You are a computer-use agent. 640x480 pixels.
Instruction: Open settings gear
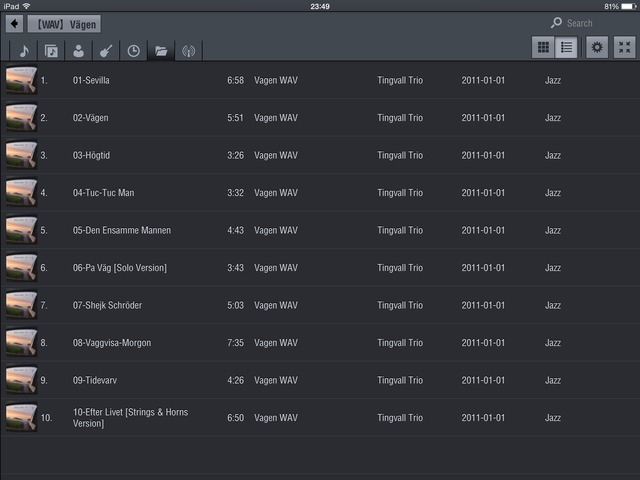pyautogui.click(x=597, y=47)
